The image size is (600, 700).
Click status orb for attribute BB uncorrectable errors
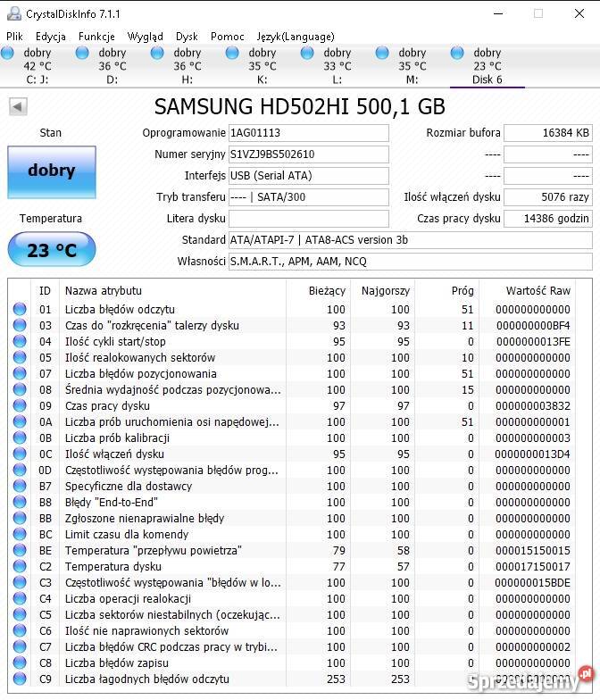coord(20,518)
